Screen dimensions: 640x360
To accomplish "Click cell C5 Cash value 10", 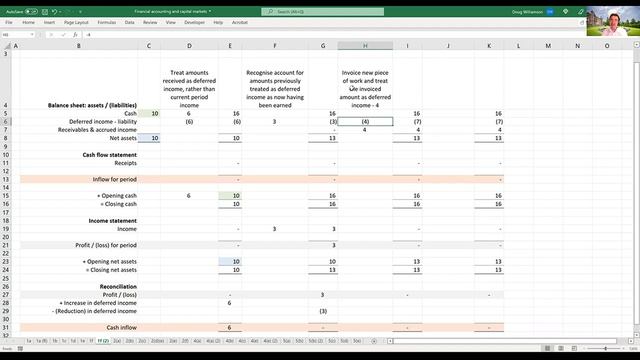I will point(149,113).
